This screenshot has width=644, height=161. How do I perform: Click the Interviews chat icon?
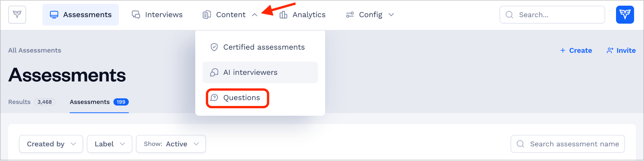tap(136, 15)
